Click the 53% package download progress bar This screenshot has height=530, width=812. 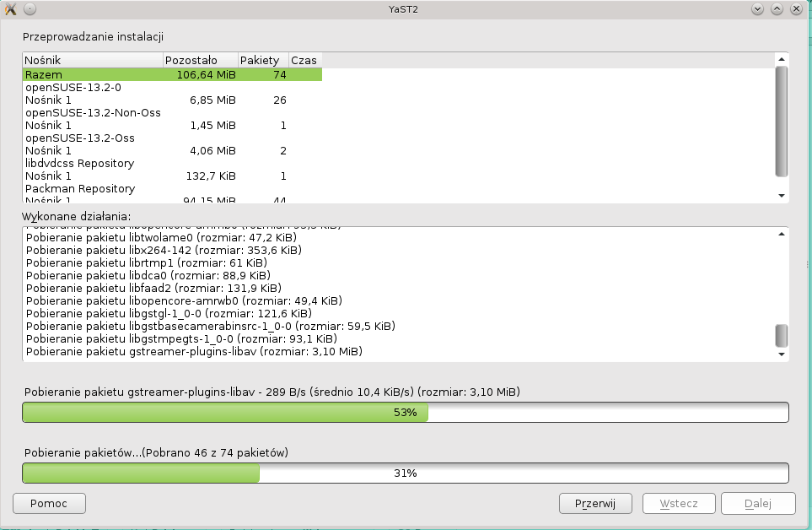pos(405,412)
